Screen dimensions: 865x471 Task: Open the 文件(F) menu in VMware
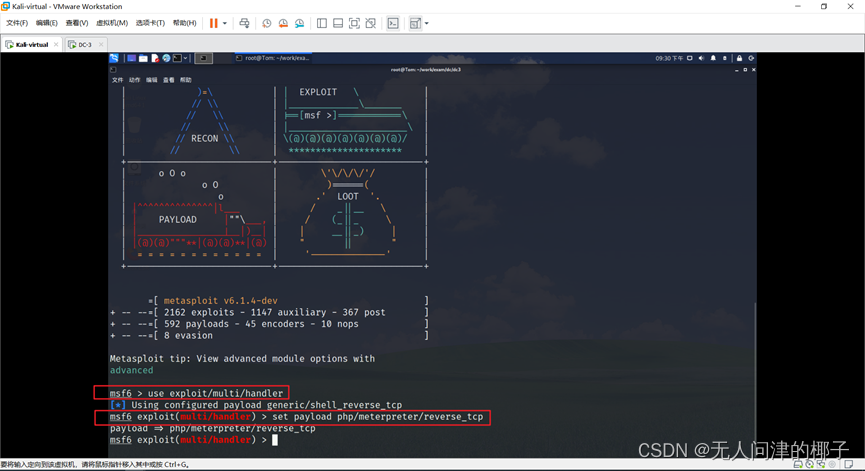(x=17, y=23)
